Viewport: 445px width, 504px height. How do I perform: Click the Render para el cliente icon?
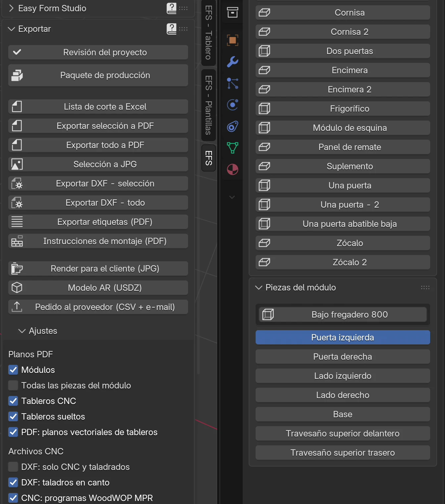point(17,269)
